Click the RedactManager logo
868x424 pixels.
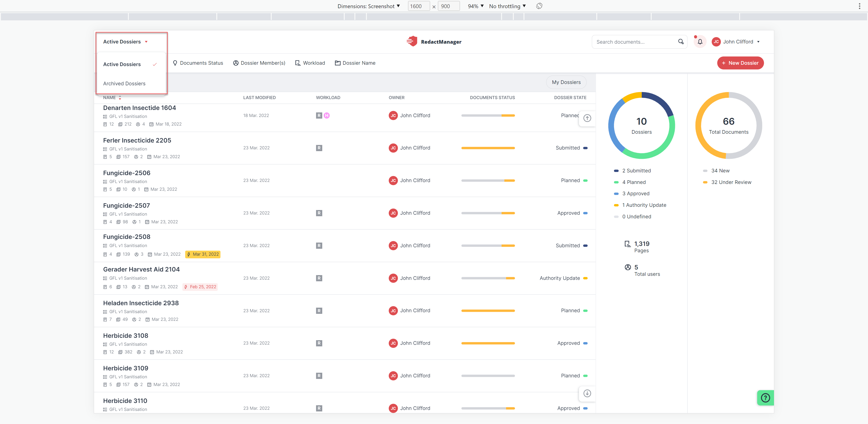[x=434, y=41]
